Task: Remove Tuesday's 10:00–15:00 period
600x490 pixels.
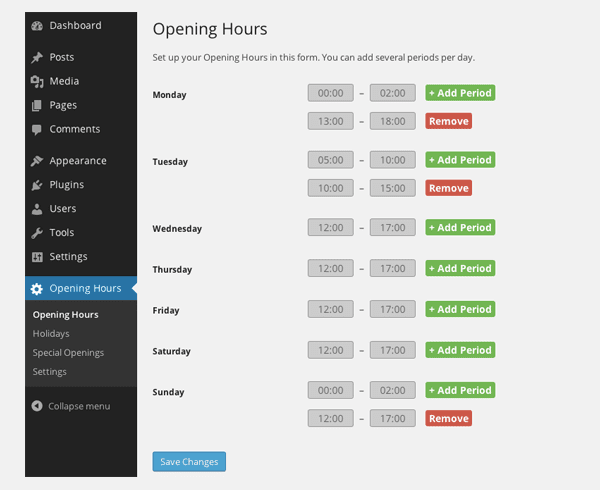Action: coord(448,188)
